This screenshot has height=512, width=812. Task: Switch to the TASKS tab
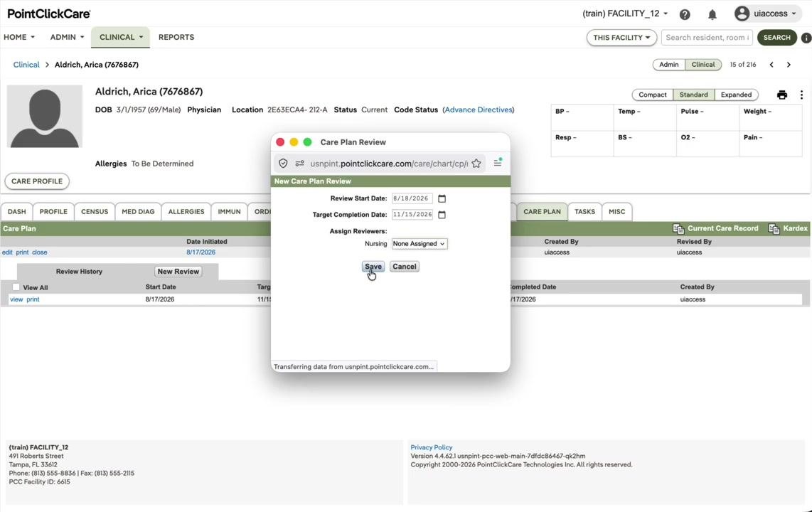[584, 212]
